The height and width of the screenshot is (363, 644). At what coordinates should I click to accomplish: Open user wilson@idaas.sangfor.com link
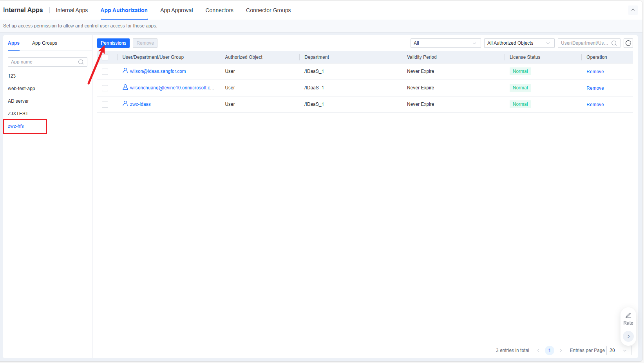[158, 71]
